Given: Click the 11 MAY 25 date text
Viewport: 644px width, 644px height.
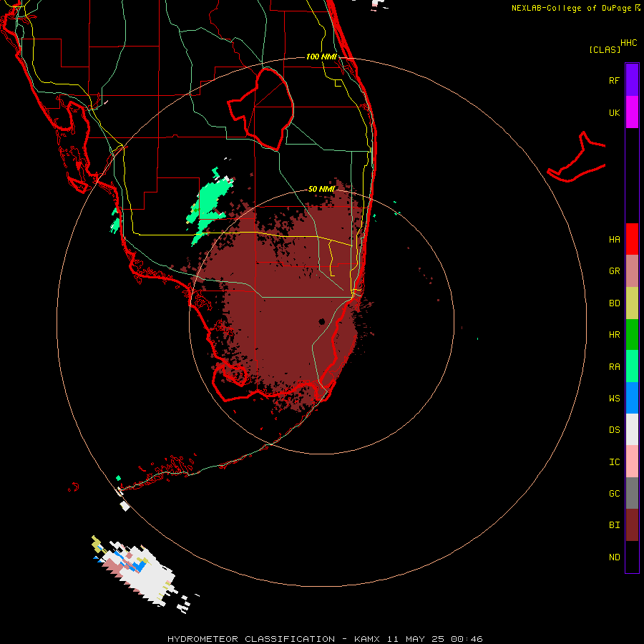Looking at the screenshot, I should [416, 639].
